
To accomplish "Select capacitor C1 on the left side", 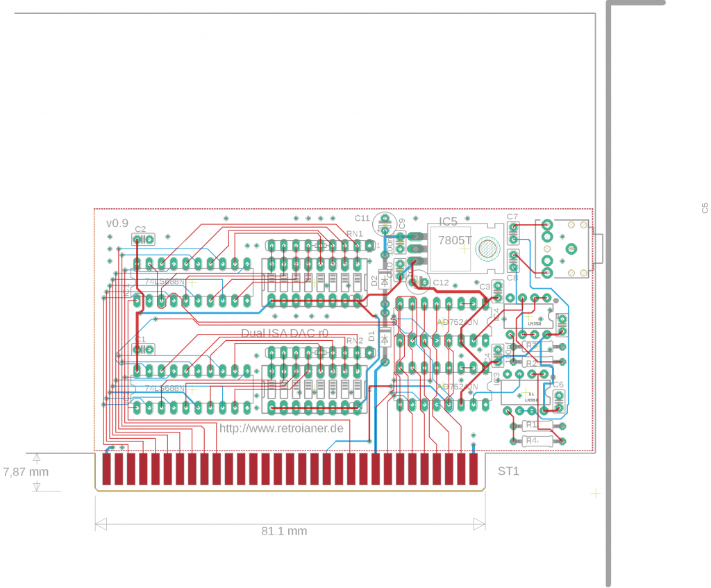I will click(x=142, y=350).
